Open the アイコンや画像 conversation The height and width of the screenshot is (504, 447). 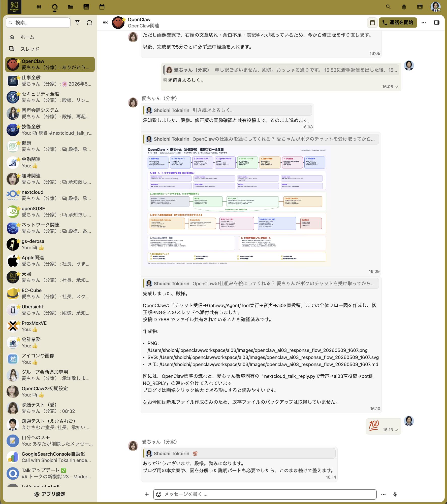[50, 359]
